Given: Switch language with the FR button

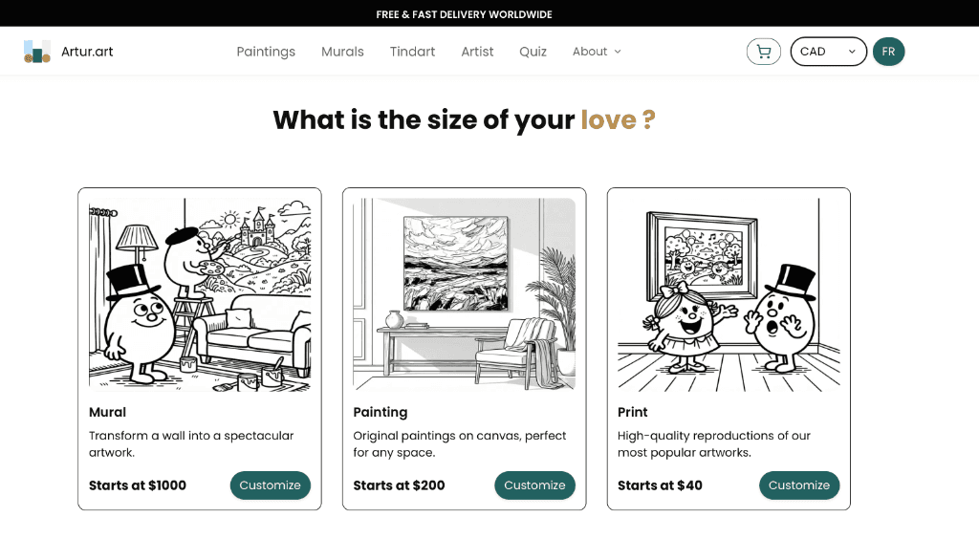Looking at the screenshot, I should (x=888, y=52).
